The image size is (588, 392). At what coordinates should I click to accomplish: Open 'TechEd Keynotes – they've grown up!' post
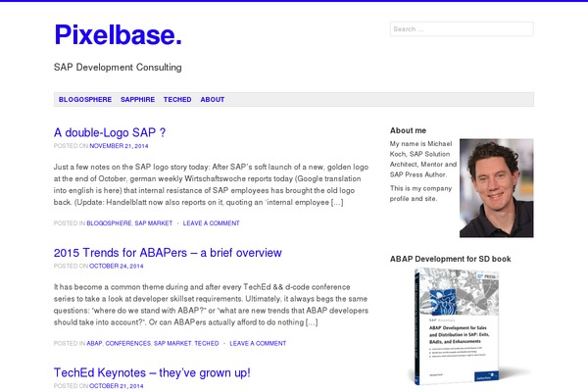click(x=152, y=372)
